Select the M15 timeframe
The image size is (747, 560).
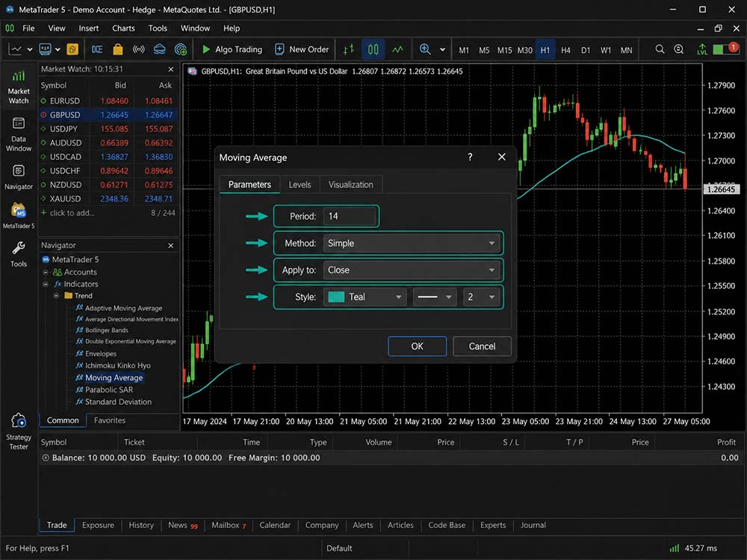point(504,50)
